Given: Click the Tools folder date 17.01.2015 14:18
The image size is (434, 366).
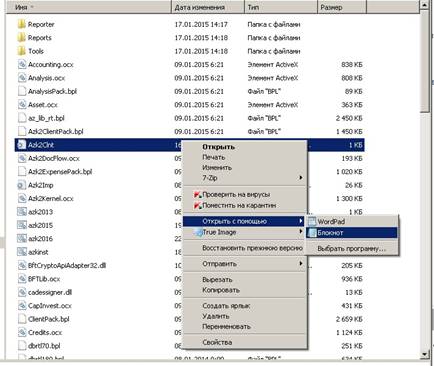Looking at the screenshot, I should click(x=201, y=51).
